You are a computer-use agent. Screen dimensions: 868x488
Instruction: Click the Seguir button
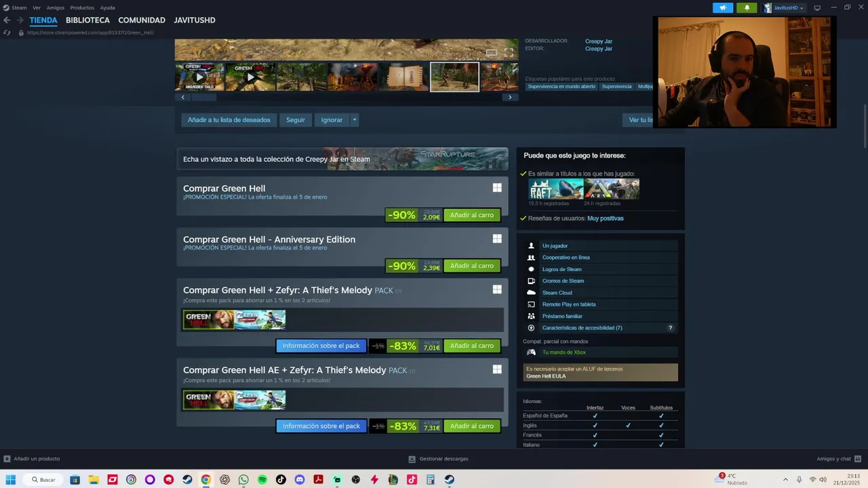coord(296,120)
